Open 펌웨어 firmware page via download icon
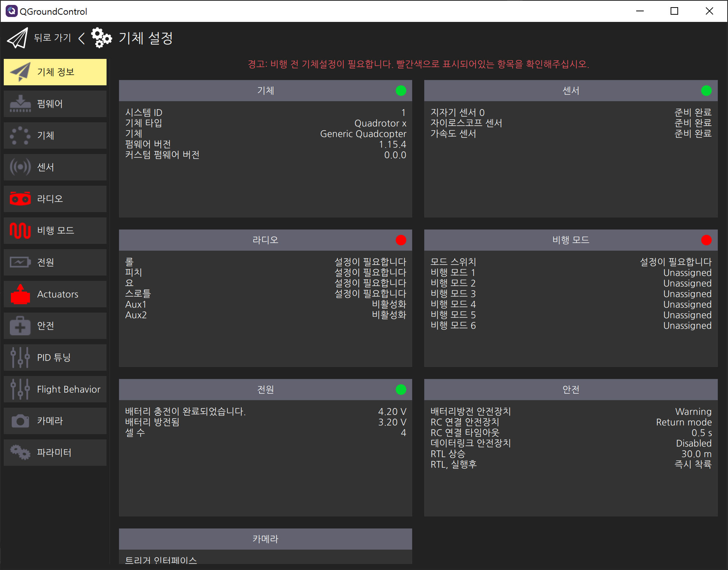The width and height of the screenshot is (728, 570). (20, 104)
